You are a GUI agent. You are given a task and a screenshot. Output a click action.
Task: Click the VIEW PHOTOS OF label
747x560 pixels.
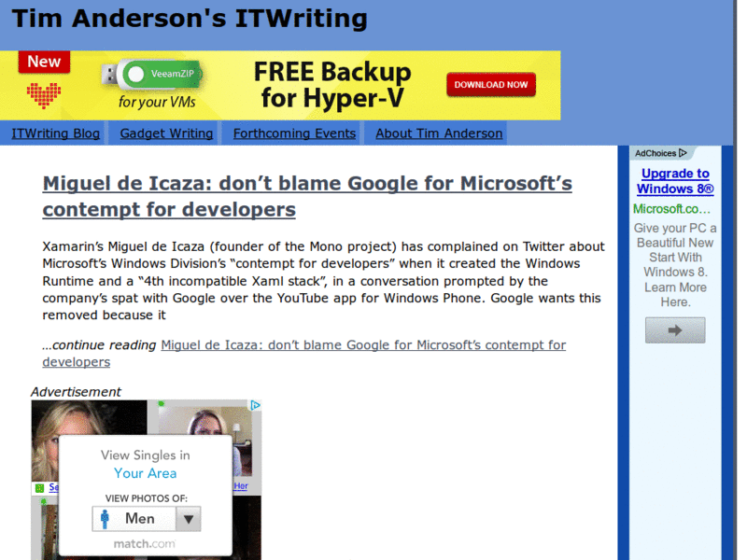pos(147,498)
